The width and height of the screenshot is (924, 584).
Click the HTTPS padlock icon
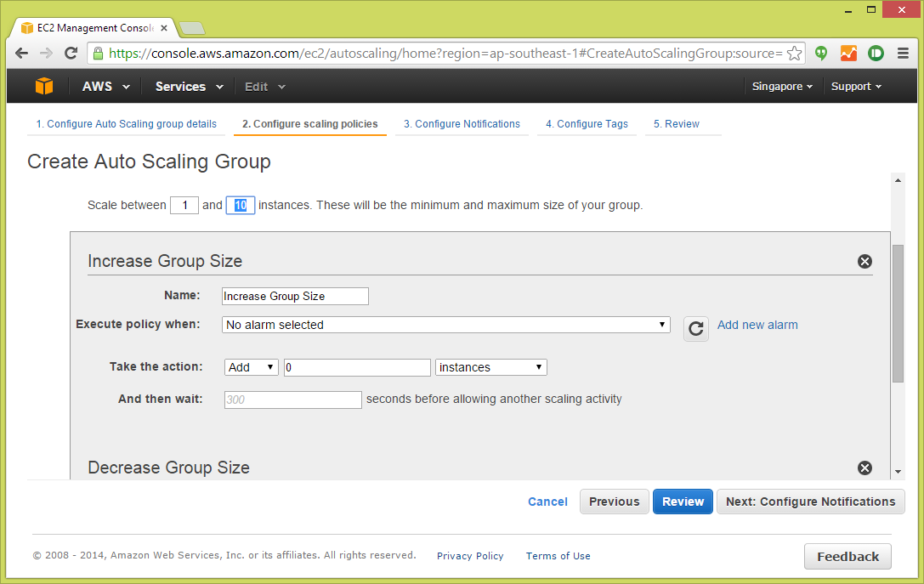(99, 53)
